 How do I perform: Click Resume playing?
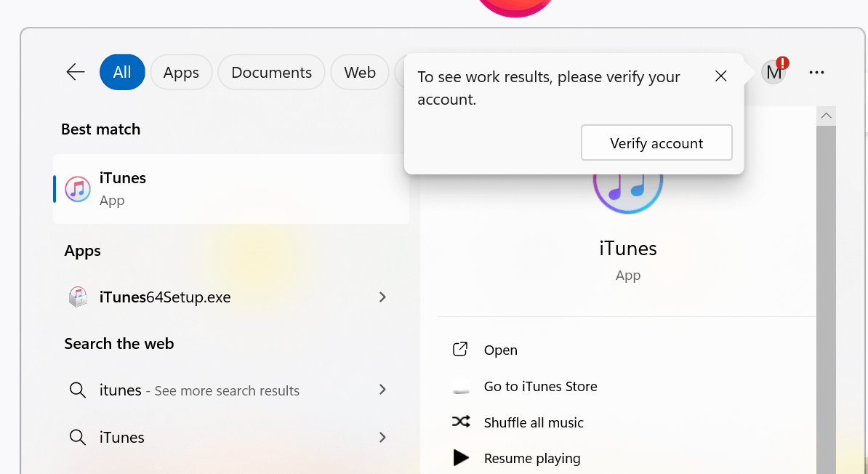(x=532, y=459)
